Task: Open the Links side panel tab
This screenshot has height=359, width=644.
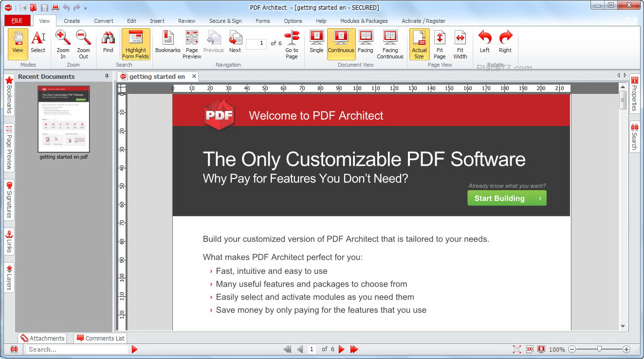Action: click(9, 242)
